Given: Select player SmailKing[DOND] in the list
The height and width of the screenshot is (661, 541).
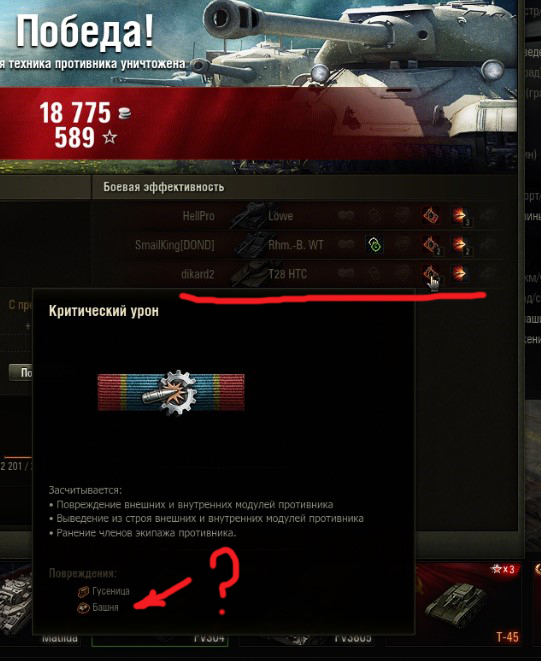Looking at the screenshot, I should point(175,245).
